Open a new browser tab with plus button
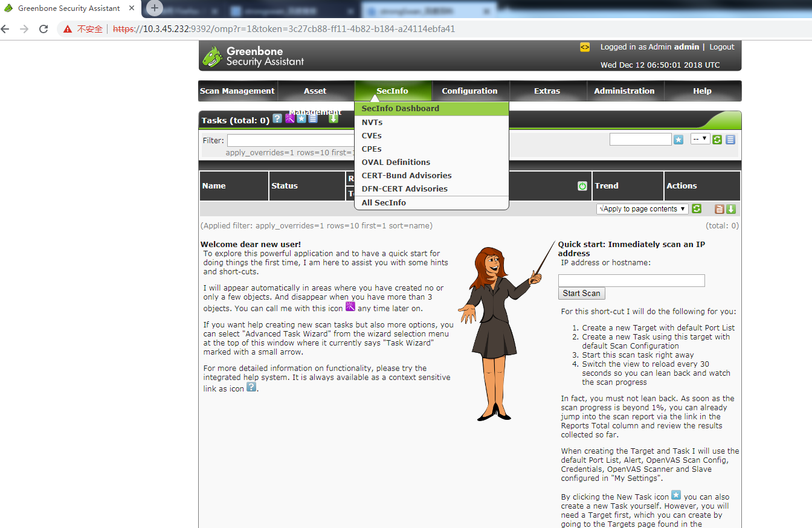 coord(155,8)
